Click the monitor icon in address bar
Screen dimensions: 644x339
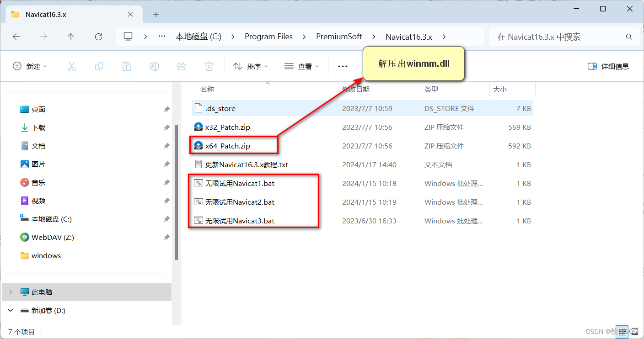tap(128, 37)
